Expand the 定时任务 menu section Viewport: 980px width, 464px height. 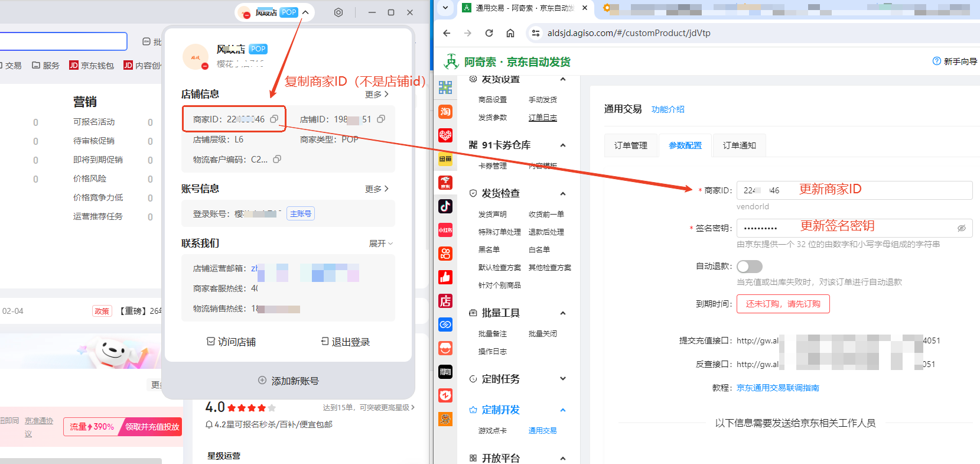[563, 379]
